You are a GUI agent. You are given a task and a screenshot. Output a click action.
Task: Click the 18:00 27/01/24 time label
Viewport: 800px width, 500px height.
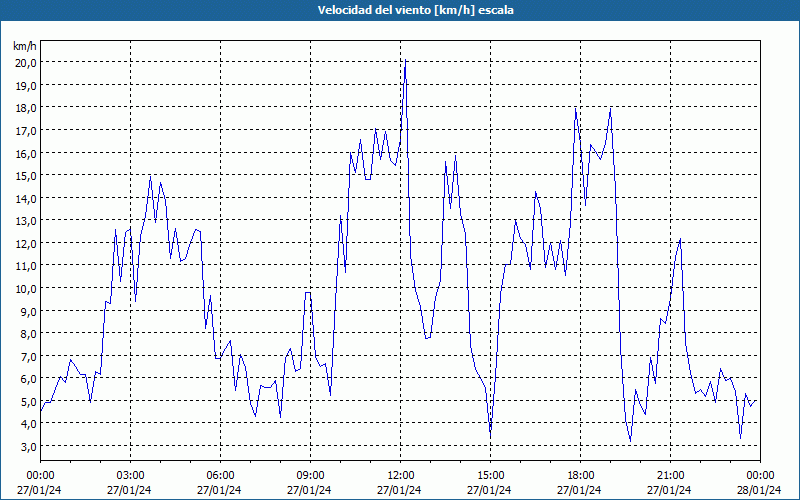click(580, 483)
